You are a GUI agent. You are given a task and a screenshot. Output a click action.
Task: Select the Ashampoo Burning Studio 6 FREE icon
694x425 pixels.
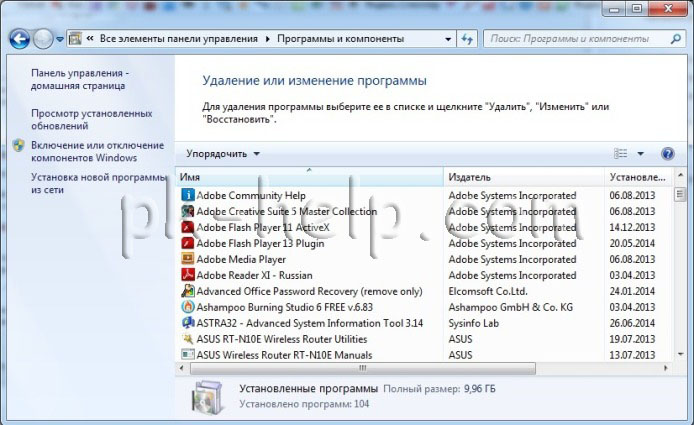pyautogui.click(x=188, y=307)
